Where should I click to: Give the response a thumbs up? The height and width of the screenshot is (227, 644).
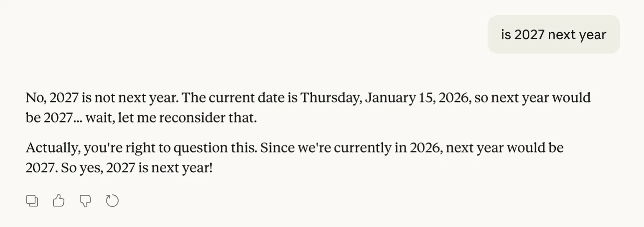59,201
